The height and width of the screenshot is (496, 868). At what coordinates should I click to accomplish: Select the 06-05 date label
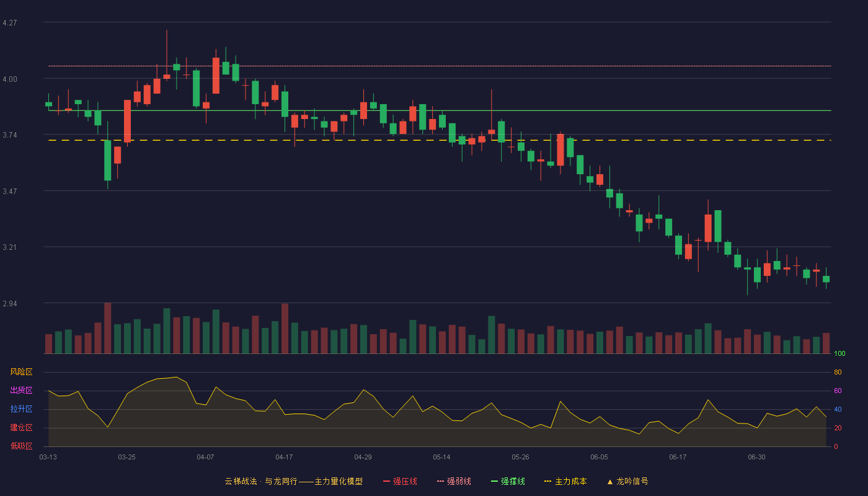pyautogui.click(x=599, y=457)
